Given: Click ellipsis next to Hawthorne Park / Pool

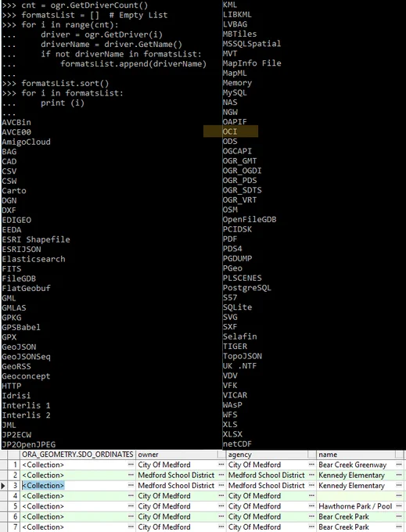Looking at the screenshot, I should [399, 506].
